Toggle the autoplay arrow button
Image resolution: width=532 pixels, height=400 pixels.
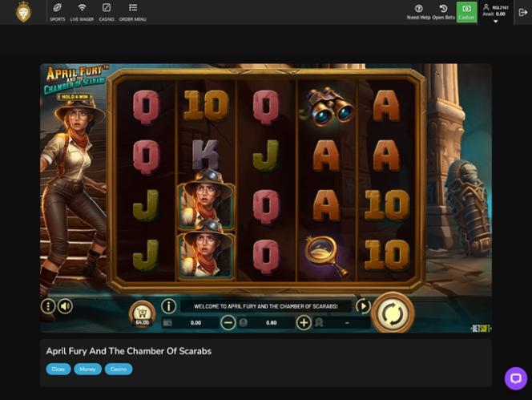[363, 306]
